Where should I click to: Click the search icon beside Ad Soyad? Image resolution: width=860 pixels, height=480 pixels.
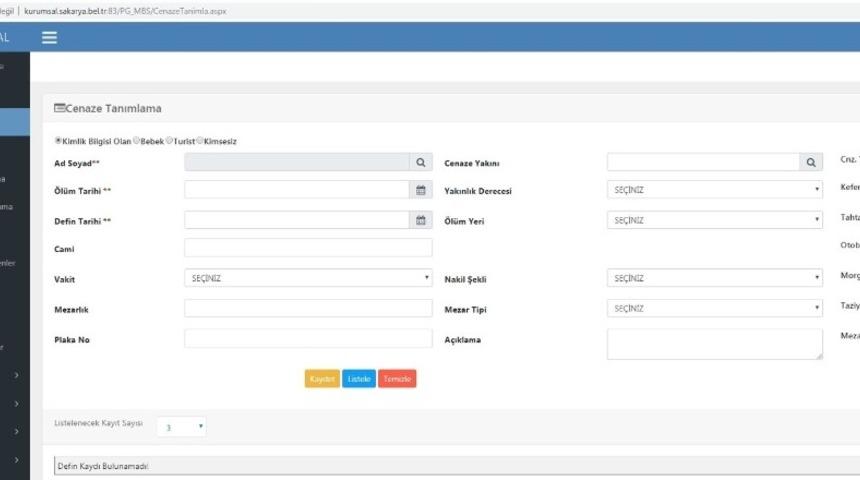(x=421, y=162)
